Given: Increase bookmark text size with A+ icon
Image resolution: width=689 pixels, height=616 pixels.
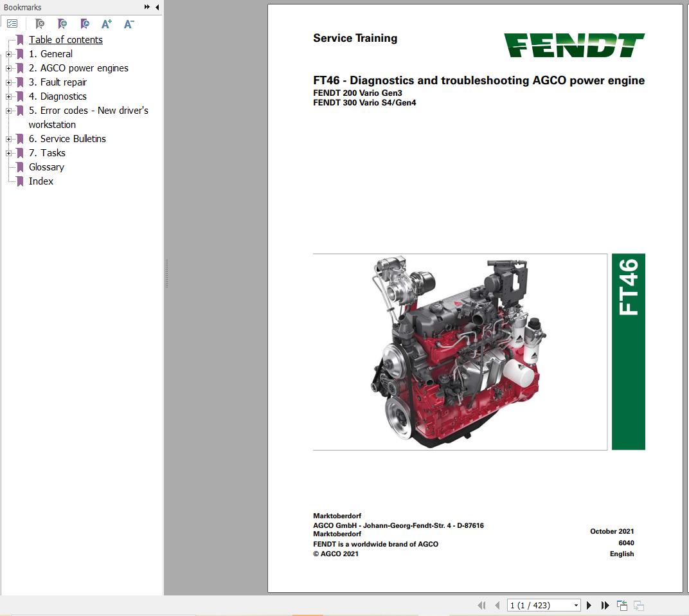Looking at the screenshot, I should (107, 24).
